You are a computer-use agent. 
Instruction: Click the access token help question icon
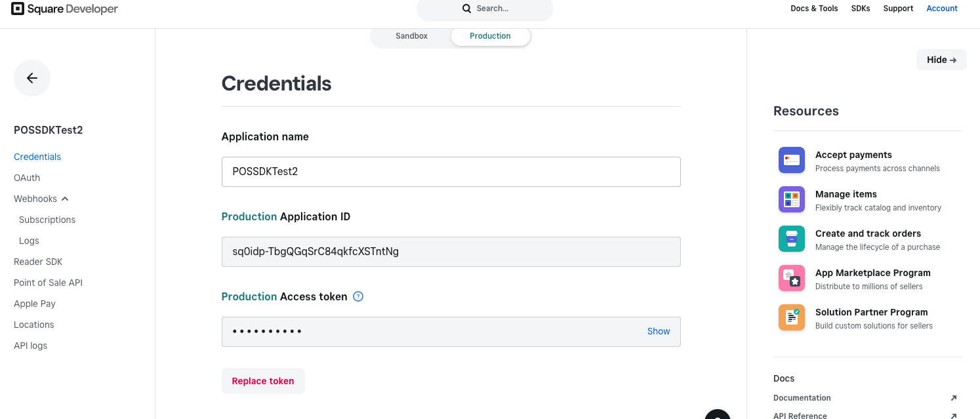tap(358, 296)
